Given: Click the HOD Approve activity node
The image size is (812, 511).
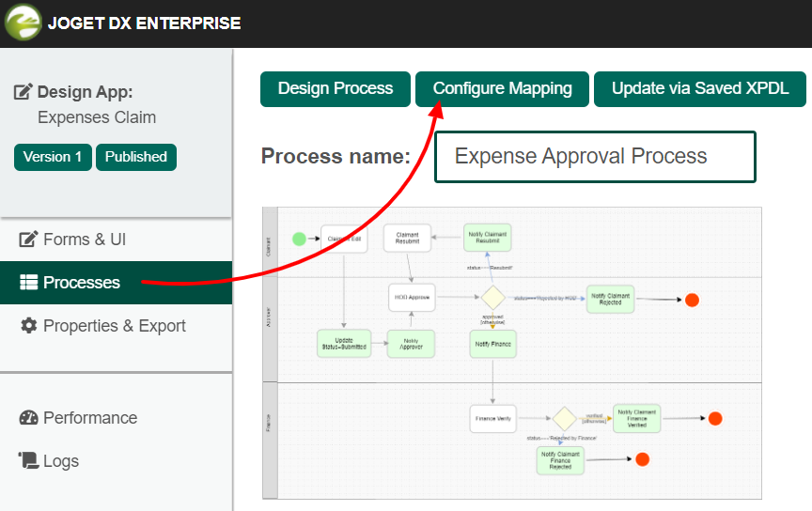Looking at the screenshot, I should tap(412, 297).
